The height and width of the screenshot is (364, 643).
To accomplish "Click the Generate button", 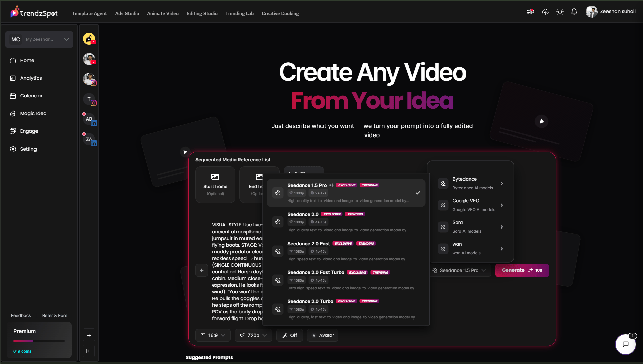I will pos(522,270).
